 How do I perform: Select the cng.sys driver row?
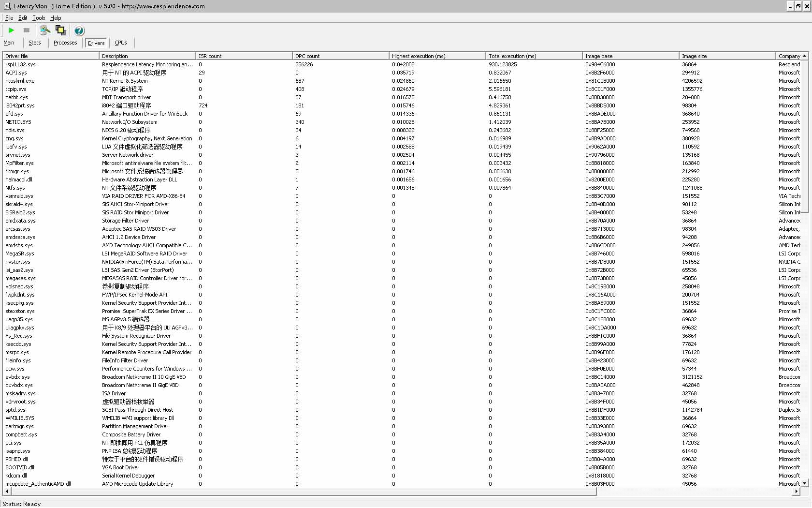click(x=402, y=138)
